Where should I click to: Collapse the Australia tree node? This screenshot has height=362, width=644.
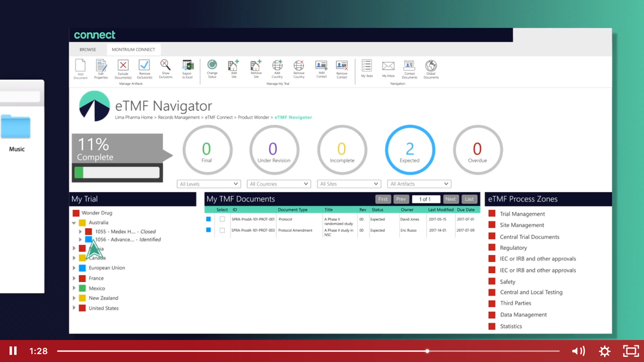tap(74, 223)
